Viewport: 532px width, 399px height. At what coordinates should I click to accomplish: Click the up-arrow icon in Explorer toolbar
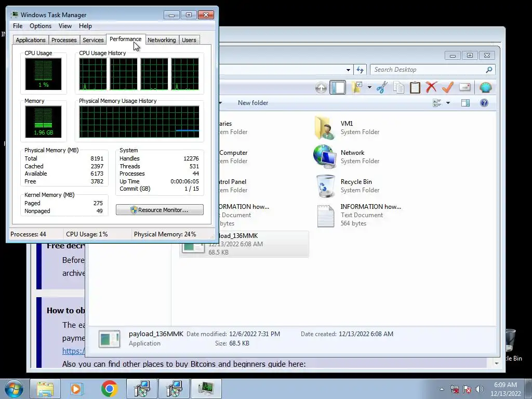[x=321, y=88]
